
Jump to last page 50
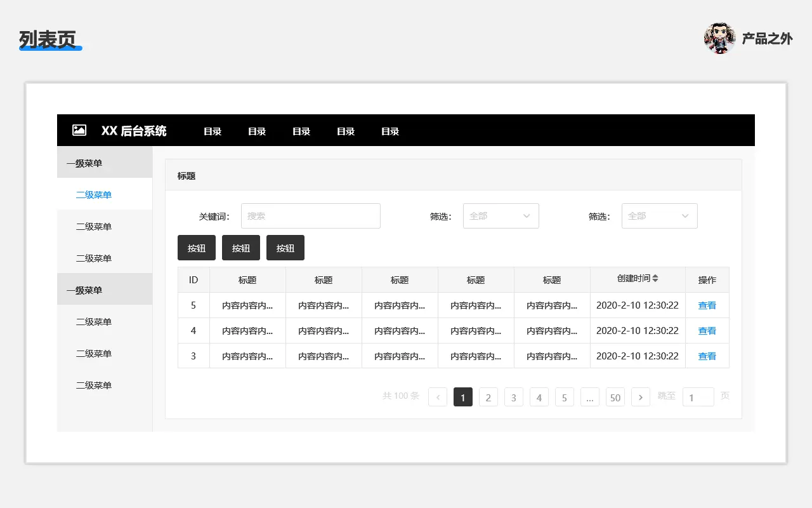coord(615,398)
